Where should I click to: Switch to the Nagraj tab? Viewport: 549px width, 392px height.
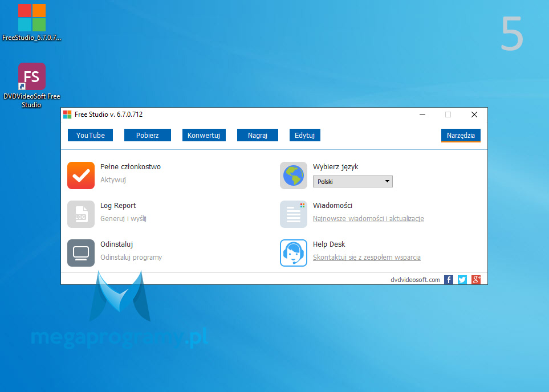(257, 135)
